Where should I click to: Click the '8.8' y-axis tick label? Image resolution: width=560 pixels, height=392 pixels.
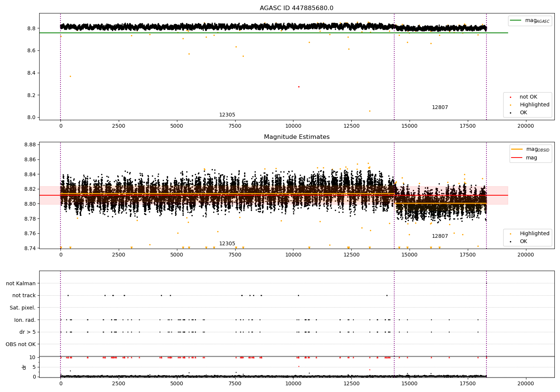tap(32, 28)
